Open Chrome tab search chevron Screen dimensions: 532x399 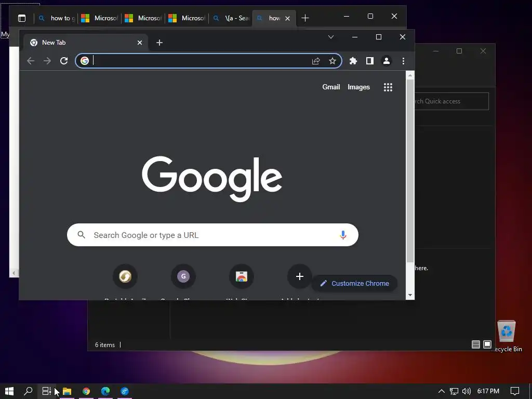tap(331, 37)
